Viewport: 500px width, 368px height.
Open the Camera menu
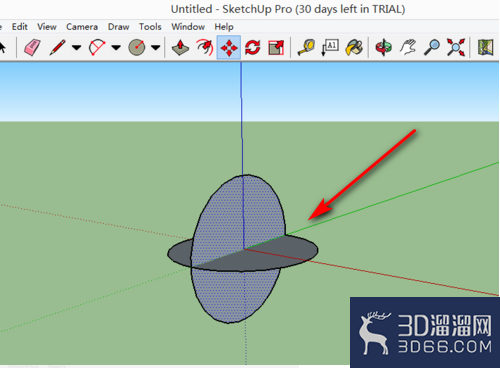click(x=82, y=27)
